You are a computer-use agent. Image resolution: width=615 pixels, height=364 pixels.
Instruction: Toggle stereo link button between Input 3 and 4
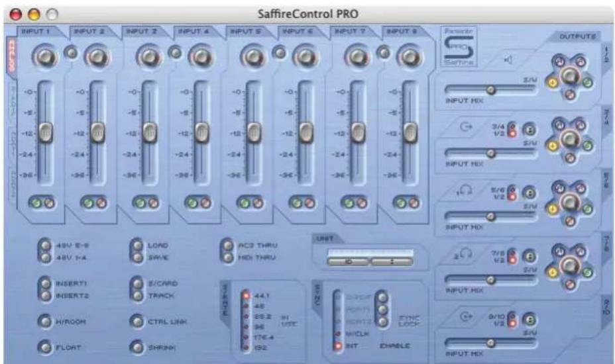click(175, 52)
